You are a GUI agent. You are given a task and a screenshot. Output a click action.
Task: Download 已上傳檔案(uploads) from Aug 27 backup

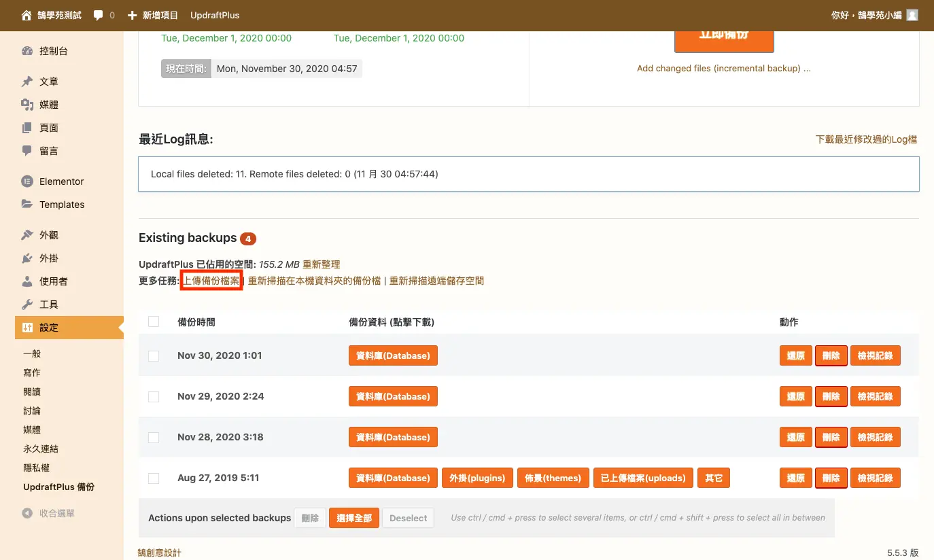(x=643, y=478)
